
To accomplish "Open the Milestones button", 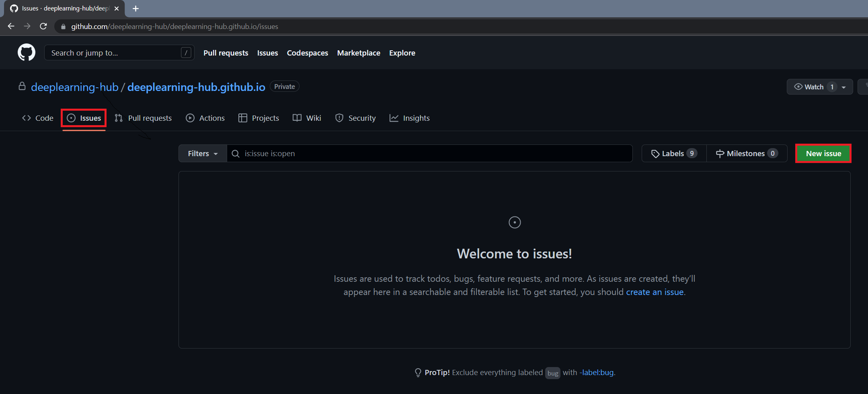I will (747, 153).
